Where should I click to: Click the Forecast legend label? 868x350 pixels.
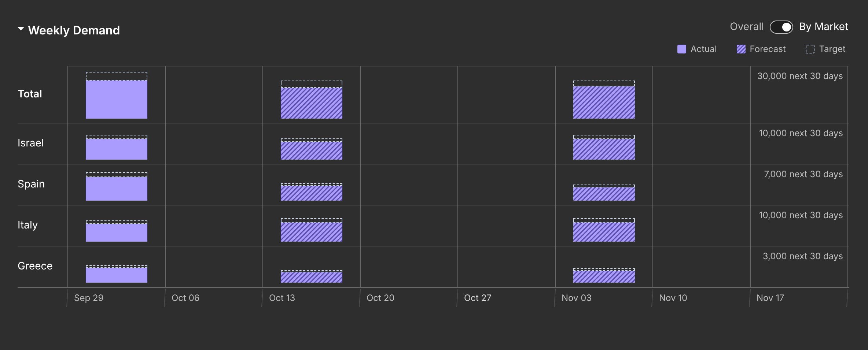click(x=768, y=49)
